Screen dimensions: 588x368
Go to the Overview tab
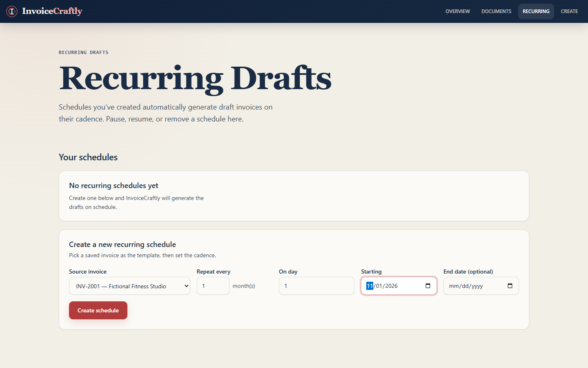(458, 11)
